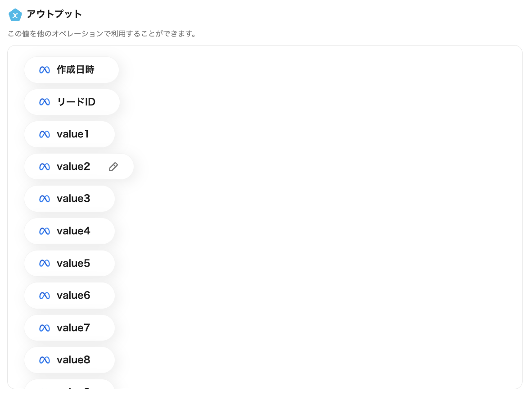This screenshot has height=401, width=532.
Task: Select the value5 output chip
Action: [70, 263]
